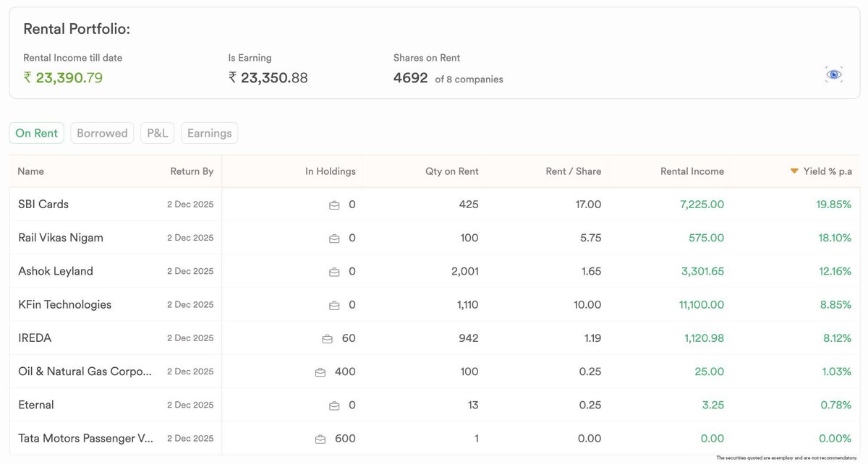Toggle the eye visibility icon for portfolio values

(834, 74)
